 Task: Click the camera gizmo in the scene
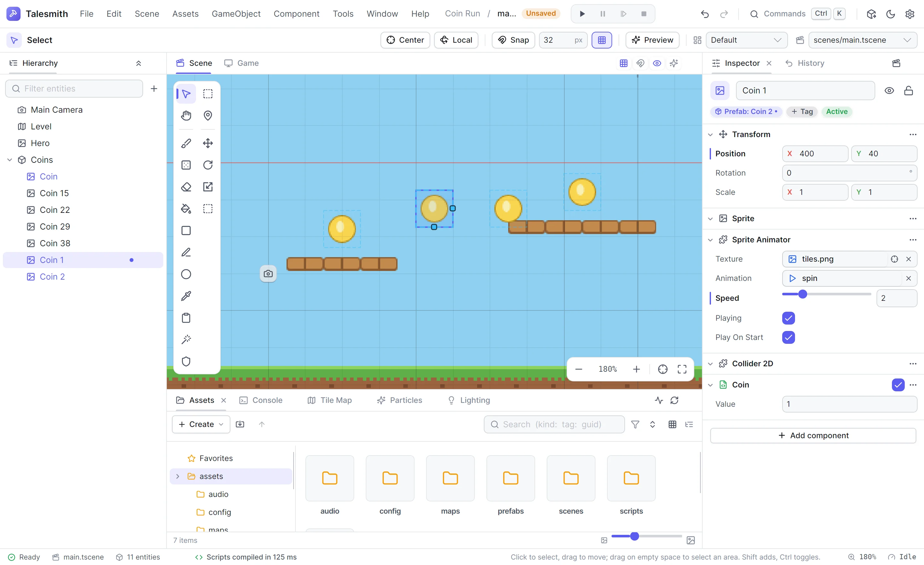[x=268, y=274]
